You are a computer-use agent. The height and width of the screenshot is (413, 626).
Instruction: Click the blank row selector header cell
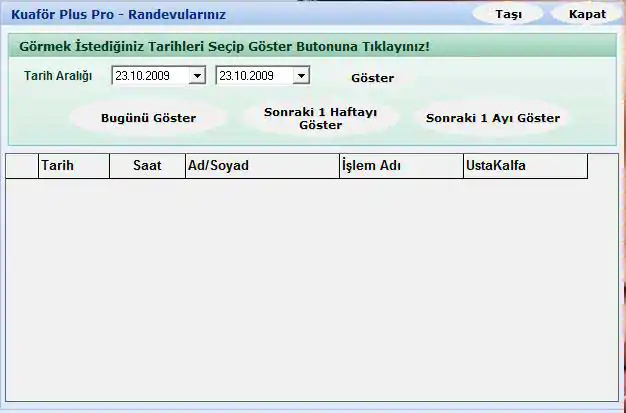click(x=22, y=167)
